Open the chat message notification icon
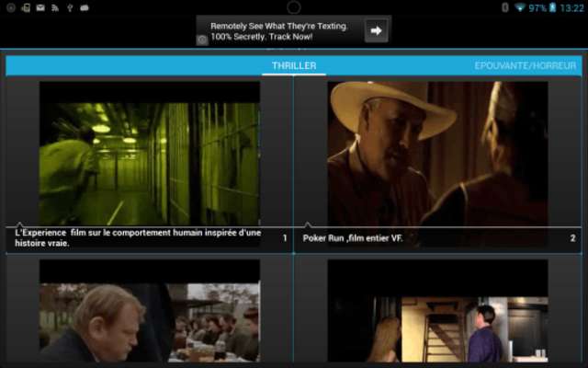Screen dimensions: 588x368 pyautogui.click(x=85, y=7)
